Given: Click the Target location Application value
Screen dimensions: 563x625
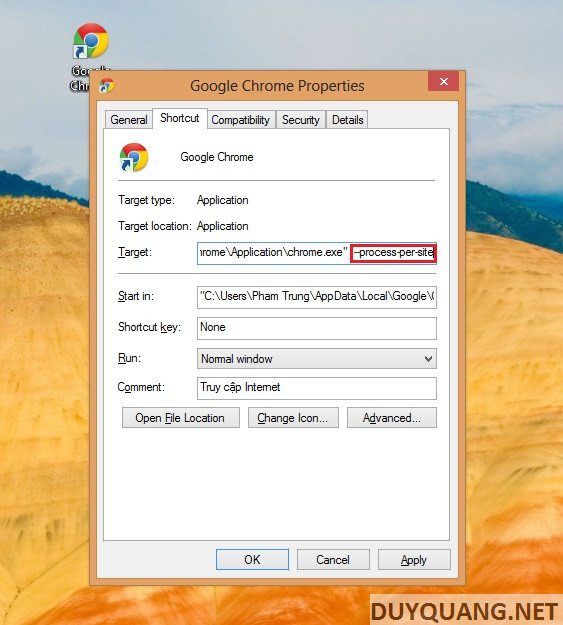Looking at the screenshot, I should point(222,226).
